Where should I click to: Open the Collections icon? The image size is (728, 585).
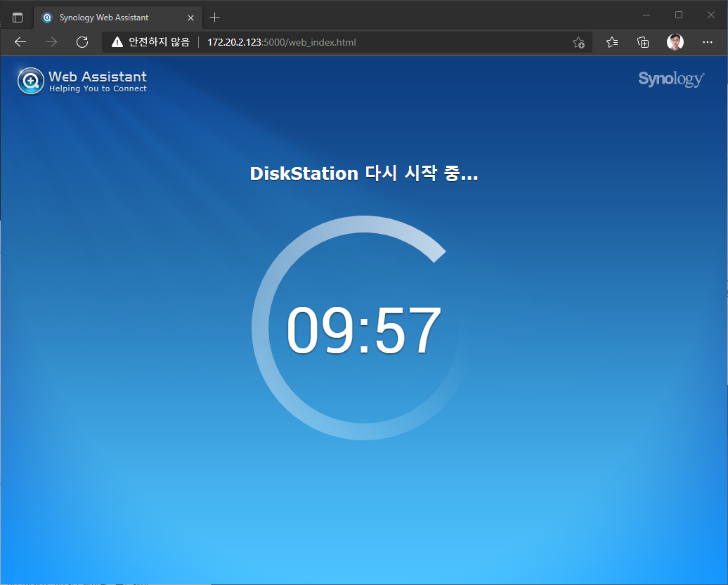click(643, 42)
